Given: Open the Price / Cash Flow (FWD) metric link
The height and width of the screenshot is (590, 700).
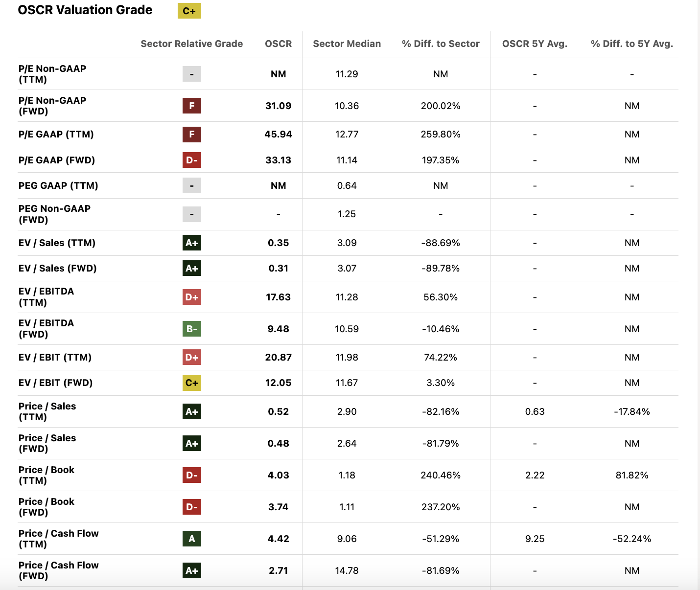Looking at the screenshot, I should coord(58,570).
